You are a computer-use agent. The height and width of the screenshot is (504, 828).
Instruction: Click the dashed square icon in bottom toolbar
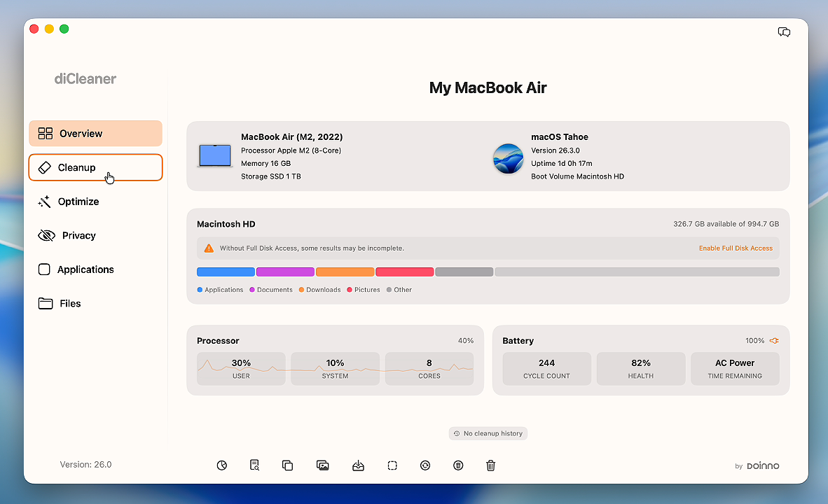coord(392,465)
